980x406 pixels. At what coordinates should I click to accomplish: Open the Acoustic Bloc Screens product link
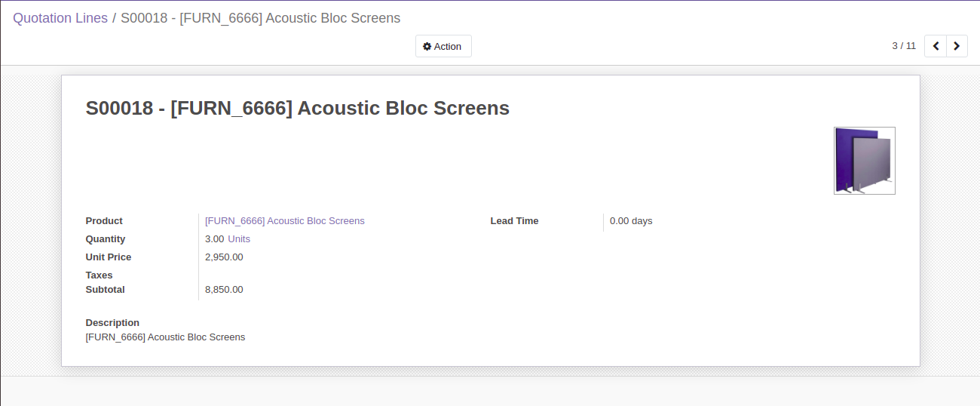285,221
